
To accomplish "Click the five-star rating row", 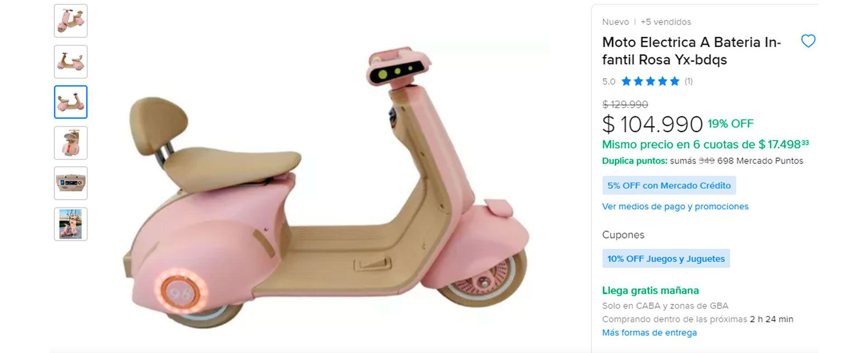I will coord(650,81).
